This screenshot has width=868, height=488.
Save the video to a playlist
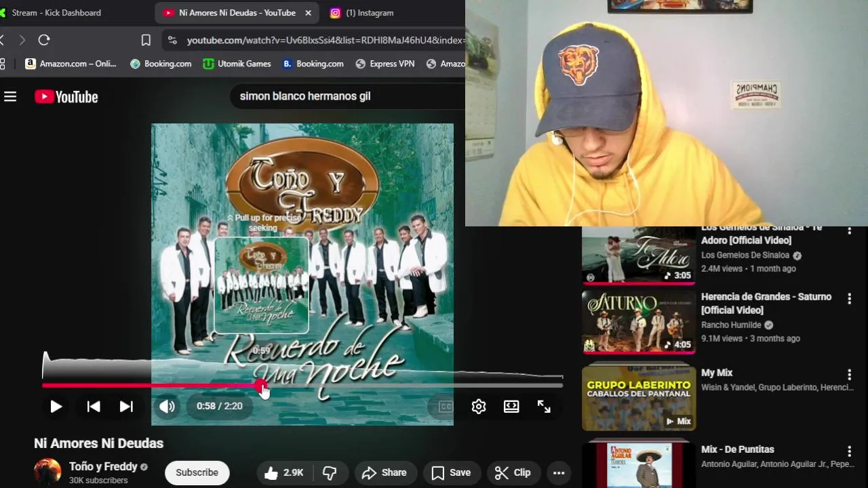451,472
